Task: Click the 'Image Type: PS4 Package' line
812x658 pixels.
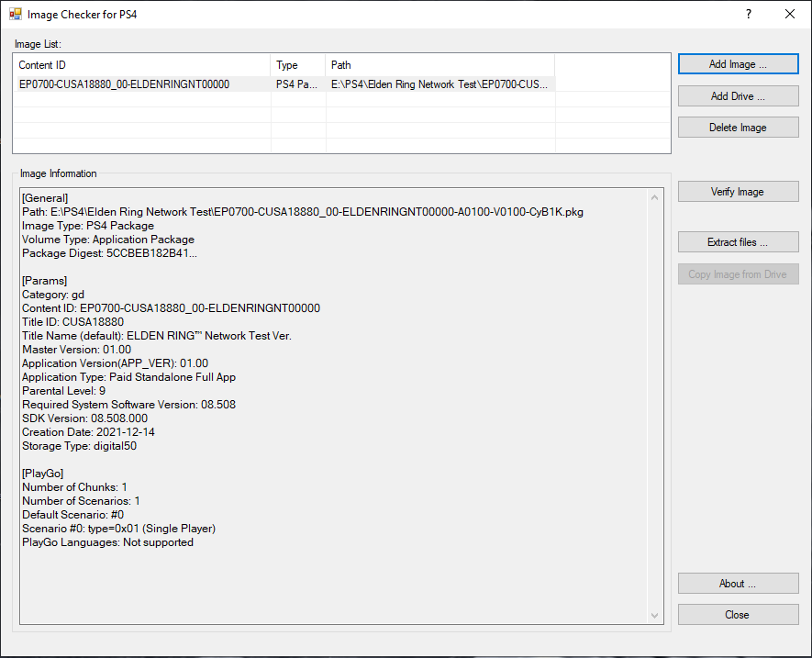Action: (x=88, y=226)
